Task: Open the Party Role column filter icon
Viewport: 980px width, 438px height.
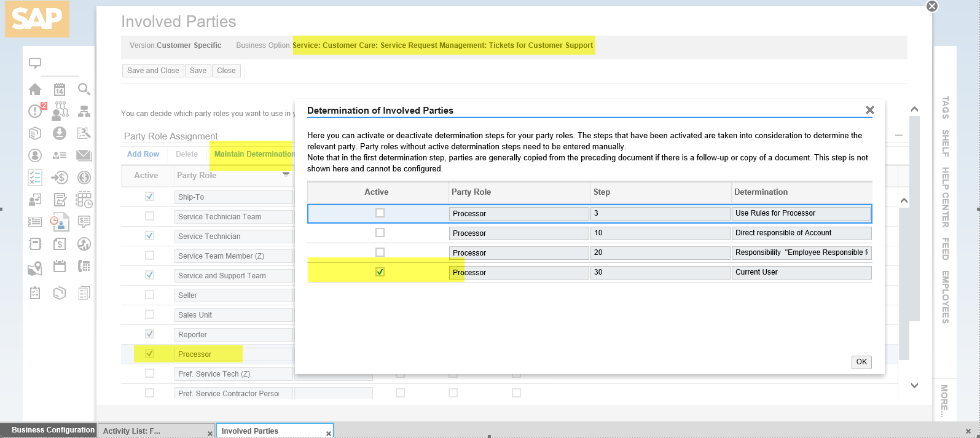Action: click(286, 174)
